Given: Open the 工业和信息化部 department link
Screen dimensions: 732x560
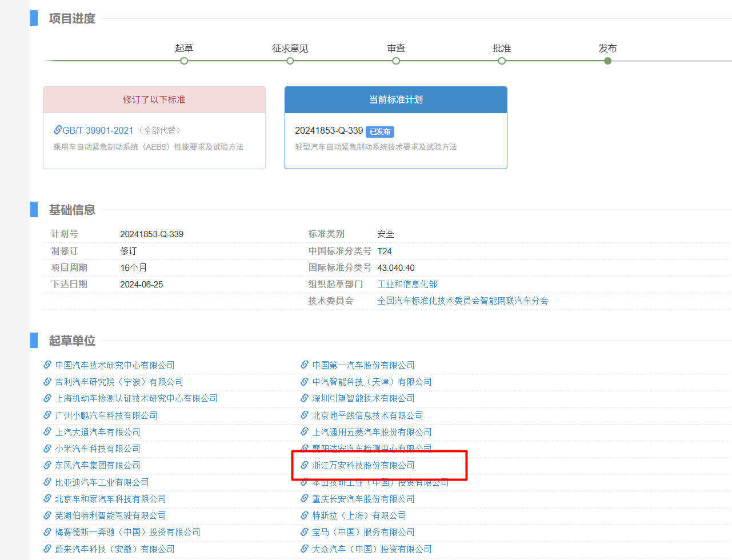Looking at the screenshot, I should tap(407, 284).
